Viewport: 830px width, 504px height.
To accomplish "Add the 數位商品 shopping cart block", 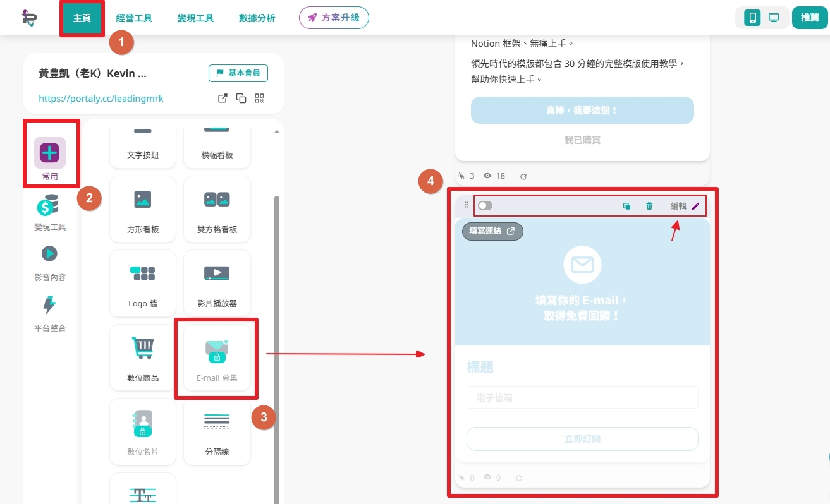I will click(143, 357).
